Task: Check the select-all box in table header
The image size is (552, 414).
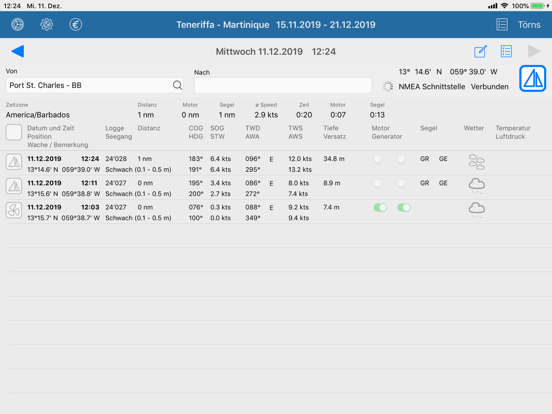Action: (14, 132)
